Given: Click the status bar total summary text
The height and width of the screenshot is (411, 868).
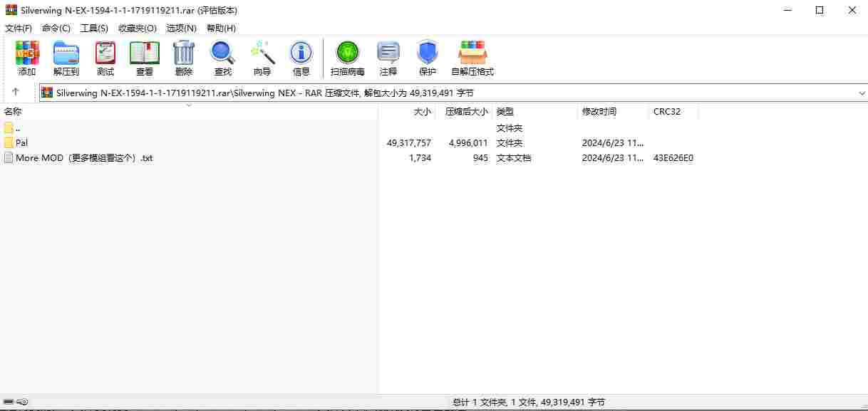Looking at the screenshot, I should coord(528,402).
